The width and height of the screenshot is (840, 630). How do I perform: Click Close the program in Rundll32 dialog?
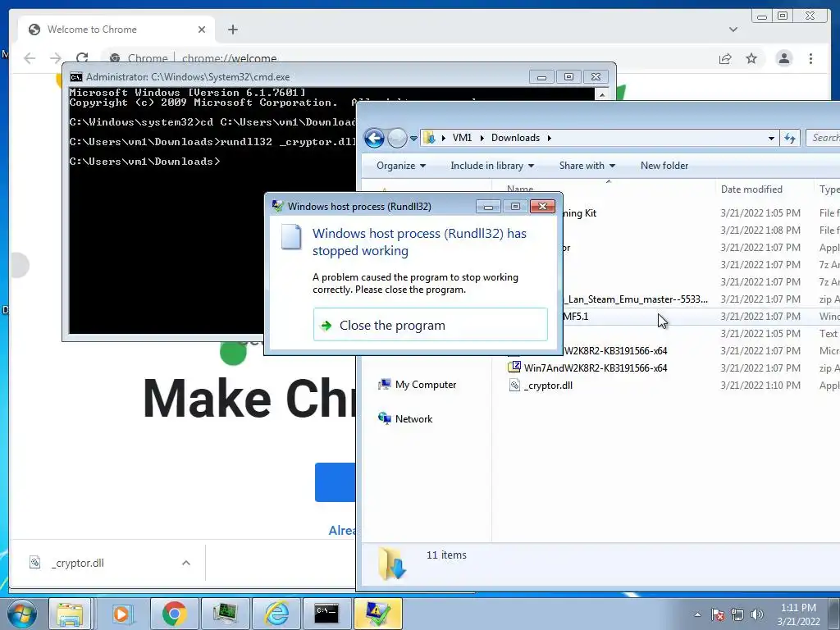pos(430,325)
